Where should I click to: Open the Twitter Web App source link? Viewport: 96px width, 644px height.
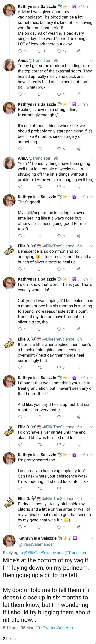[x=58, y=628]
